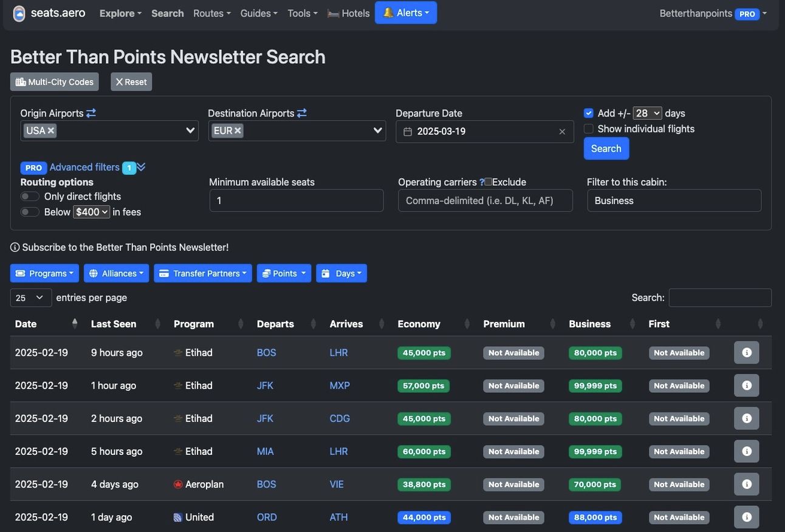This screenshot has width=785, height=532.
Task: Remove the USA origin tag
Action: pos(51,131)
